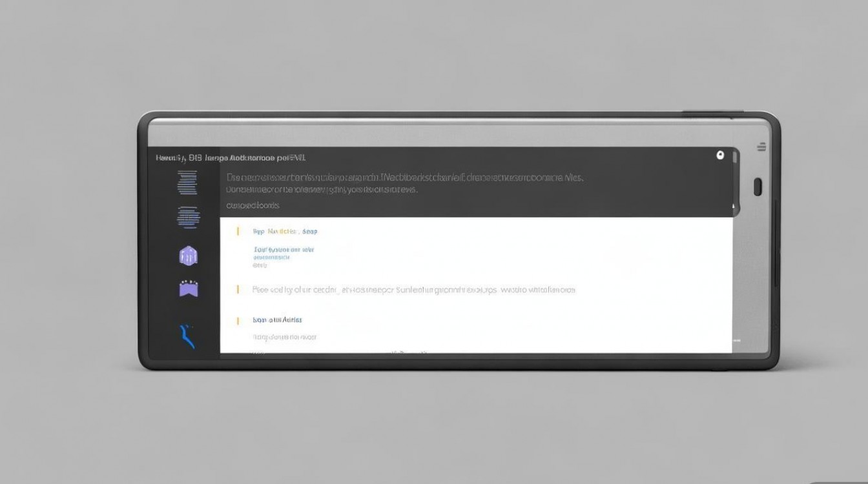Click the topmost stacked-lines icon in the sidebar
The height and width of the screenshot is (484, 868).
point(187,183)
